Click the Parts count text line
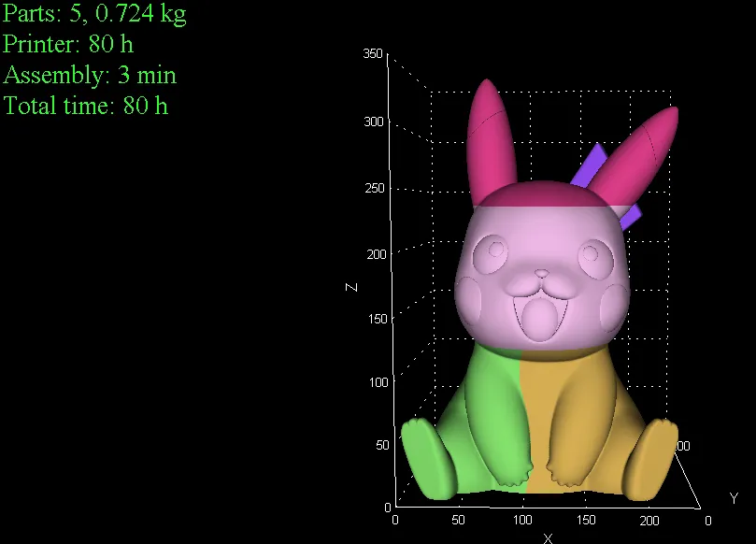 pos(93,14)
